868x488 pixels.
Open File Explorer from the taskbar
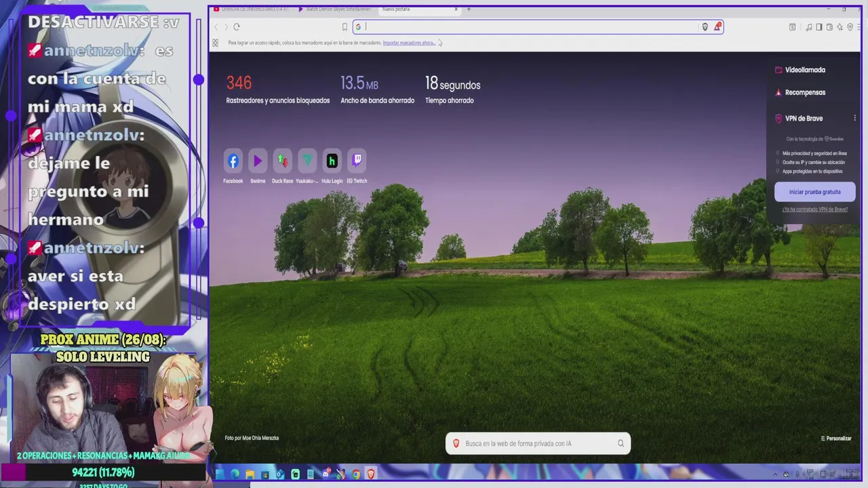point(250,474)
